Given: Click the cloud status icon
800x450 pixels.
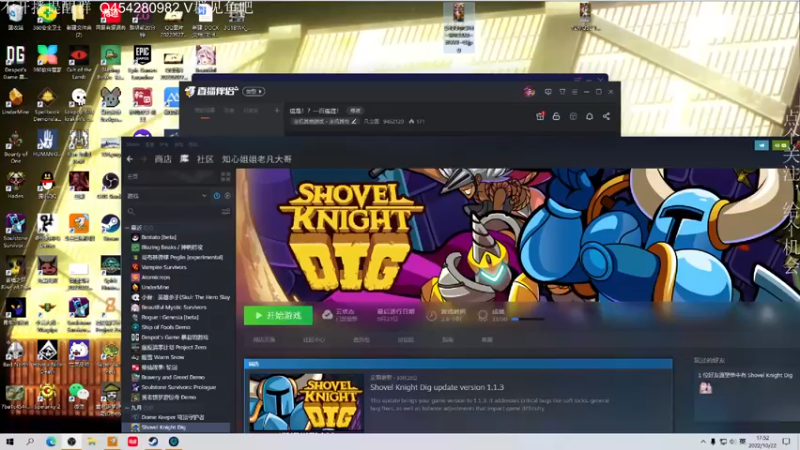Looking at the screenshot, I should (x=327, y=315).
